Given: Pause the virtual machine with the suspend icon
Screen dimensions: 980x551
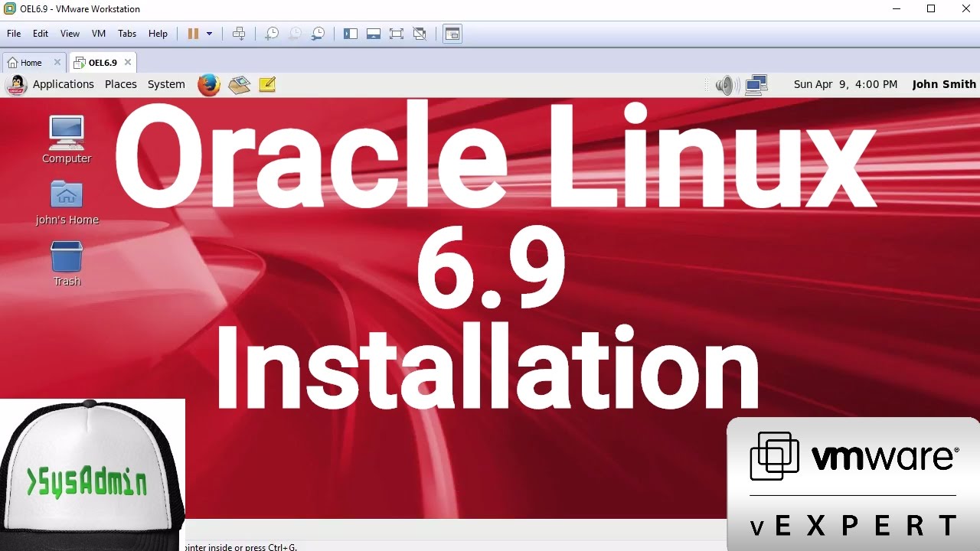Looking at the screenshot, I should 193,34.
